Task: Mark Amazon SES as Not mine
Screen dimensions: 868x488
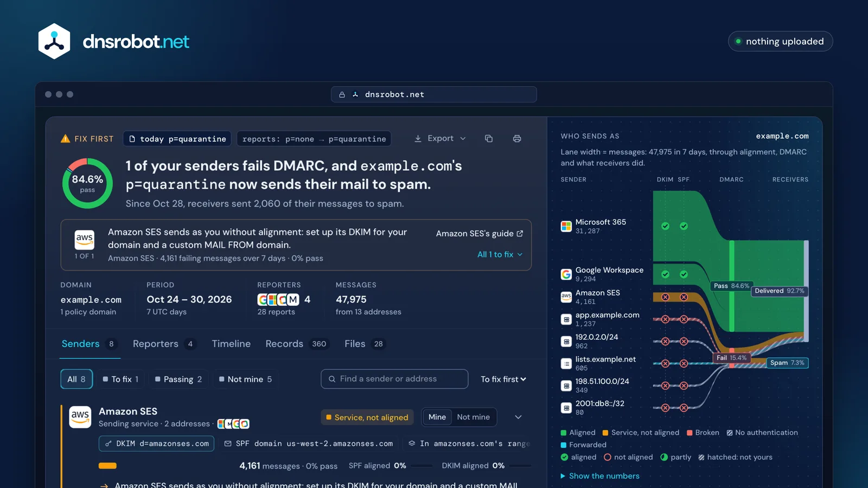Action: pyautogui.click(x=474, y=417)
